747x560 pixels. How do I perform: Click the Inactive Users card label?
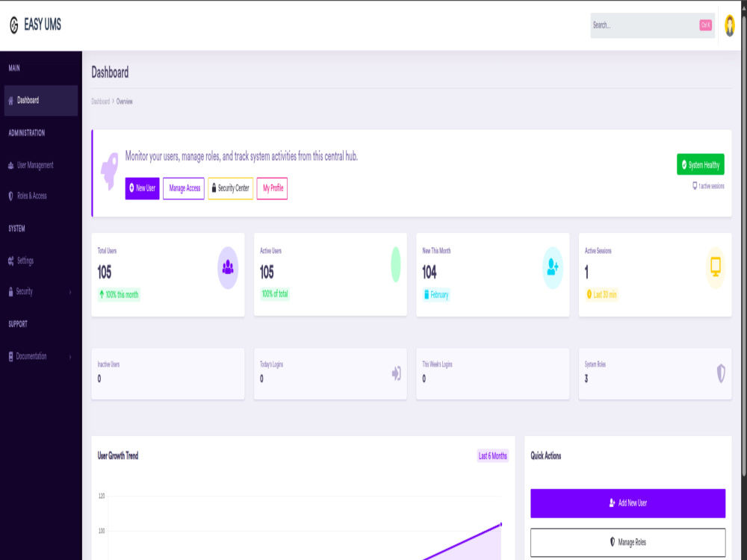(x=108, y=364)
